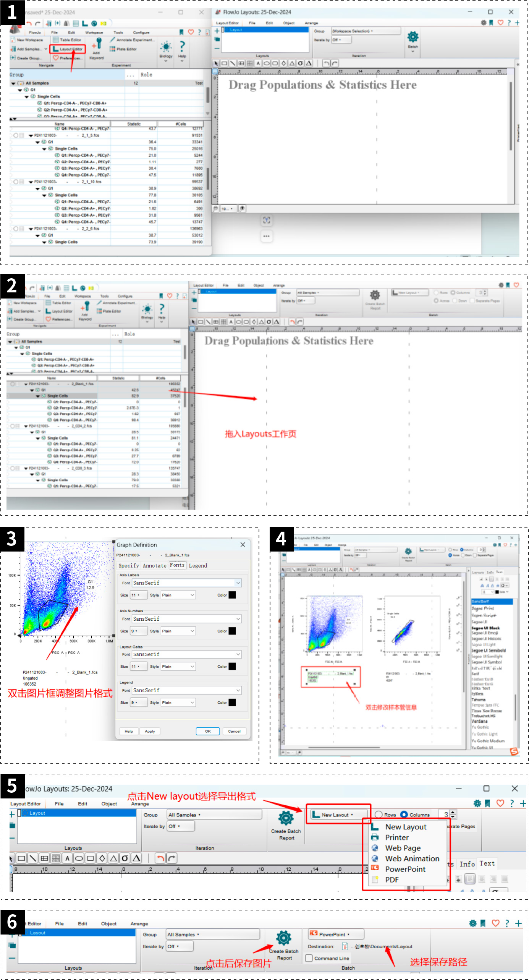The image size is (529, 980).
Task: Click the red undo arrow in panel 5 toolbar
Action: click(160, 858)
